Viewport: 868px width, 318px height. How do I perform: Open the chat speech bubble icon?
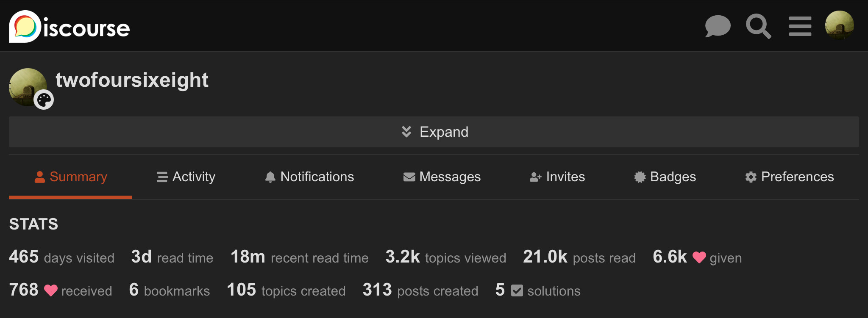pyautogui.click(x=718, y=26)
